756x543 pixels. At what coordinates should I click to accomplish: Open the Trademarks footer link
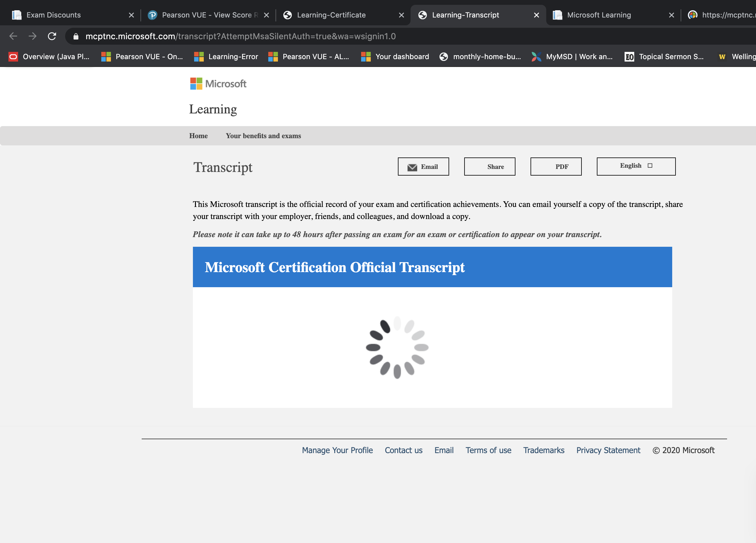(x=544, y=450)
